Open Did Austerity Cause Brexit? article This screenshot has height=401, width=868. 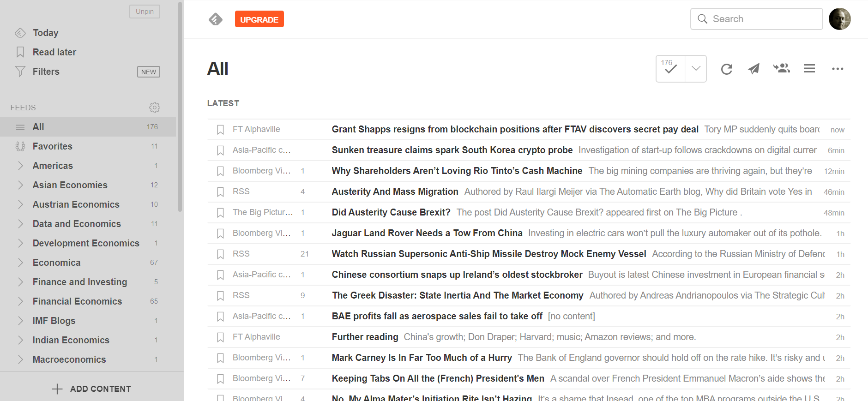click(x=391, y=212)
